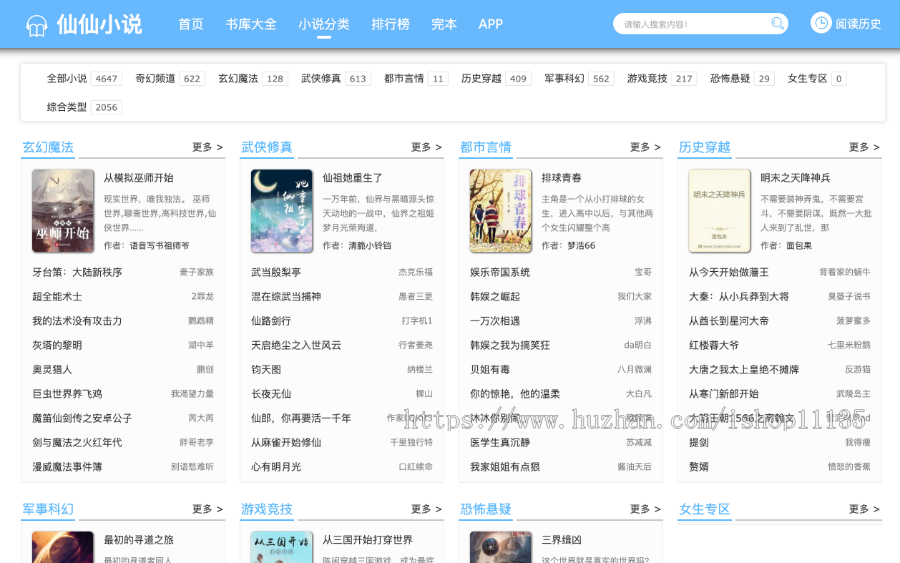Open the novel title 从模拟巫师开始
The height and width of the screenshot is (563, 900).
coord(138,178)
